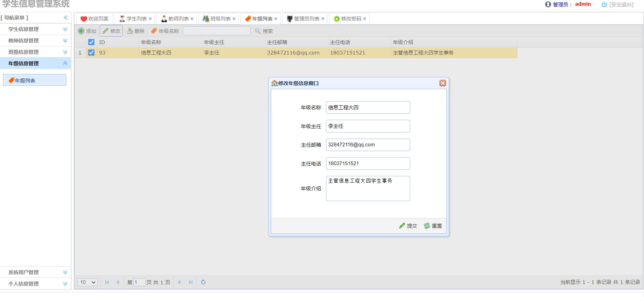Go to next page in pagination

[180, 282]
